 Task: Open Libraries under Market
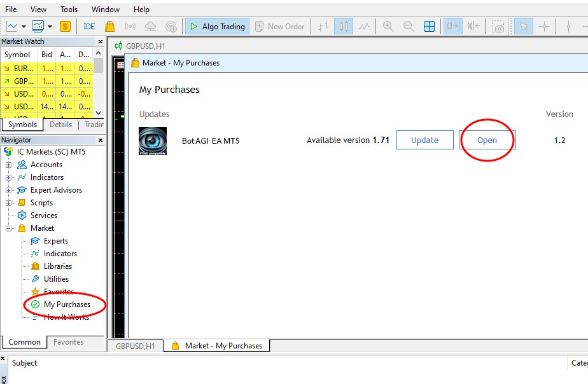pyautogui.click(x=58, y=266)
